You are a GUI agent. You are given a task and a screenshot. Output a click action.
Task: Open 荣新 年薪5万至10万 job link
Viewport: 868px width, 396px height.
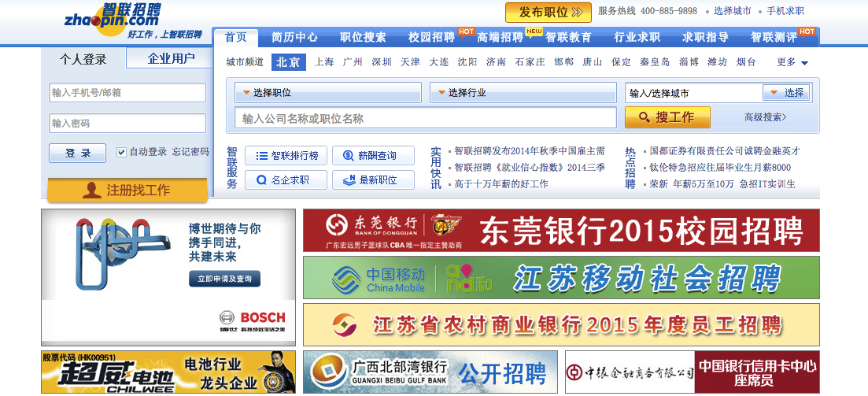click(722, 184)
